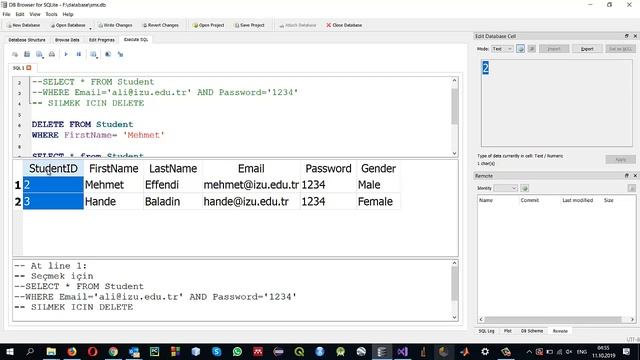Image resolution: width=640 pixels, height=360 pixels.
Task: Open the Mode dropdown in Edit Cell
Action: (502, 49)
